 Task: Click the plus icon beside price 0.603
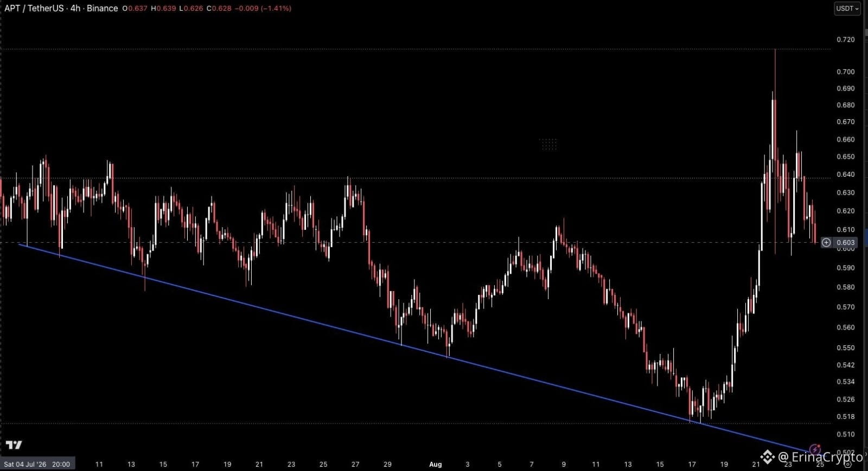[826, 243]
